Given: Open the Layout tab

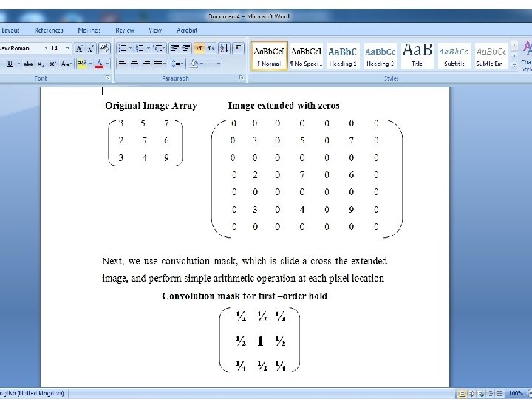Looking at the screenshot, I should 10,30.
